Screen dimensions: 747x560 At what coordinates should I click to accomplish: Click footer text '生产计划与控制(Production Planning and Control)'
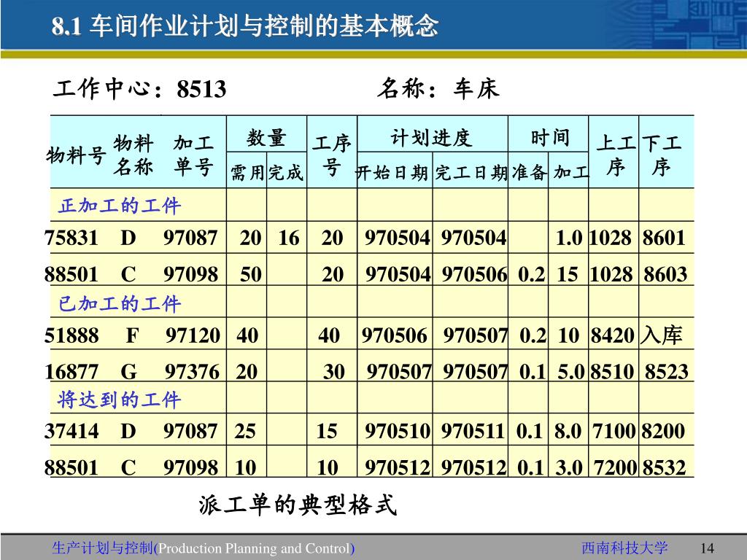[x=204, y=548]
